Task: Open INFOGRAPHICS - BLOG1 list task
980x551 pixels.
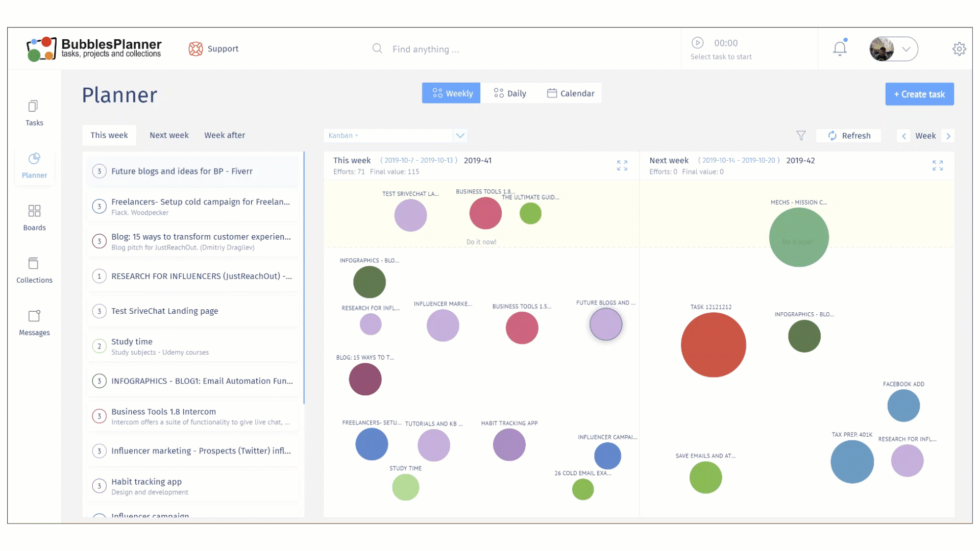Action: (x=193, y=381)
